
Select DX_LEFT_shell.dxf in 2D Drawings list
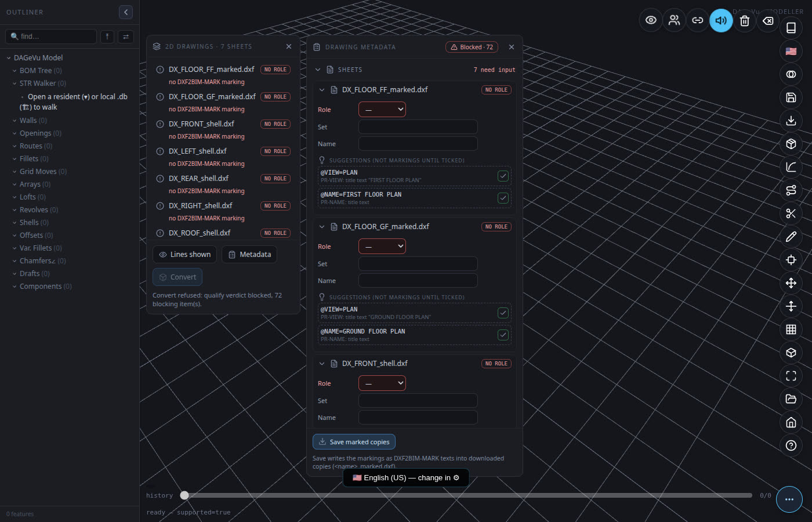223,157
